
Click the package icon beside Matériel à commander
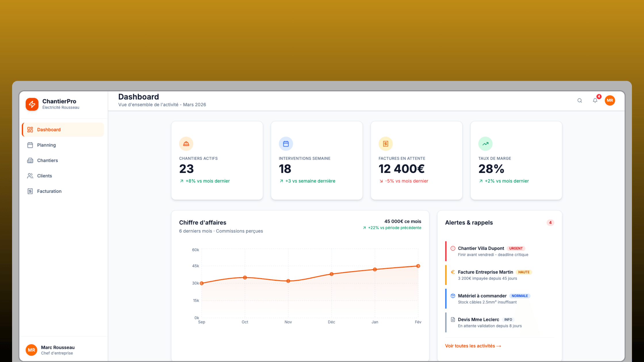click(x=453, y=295)
